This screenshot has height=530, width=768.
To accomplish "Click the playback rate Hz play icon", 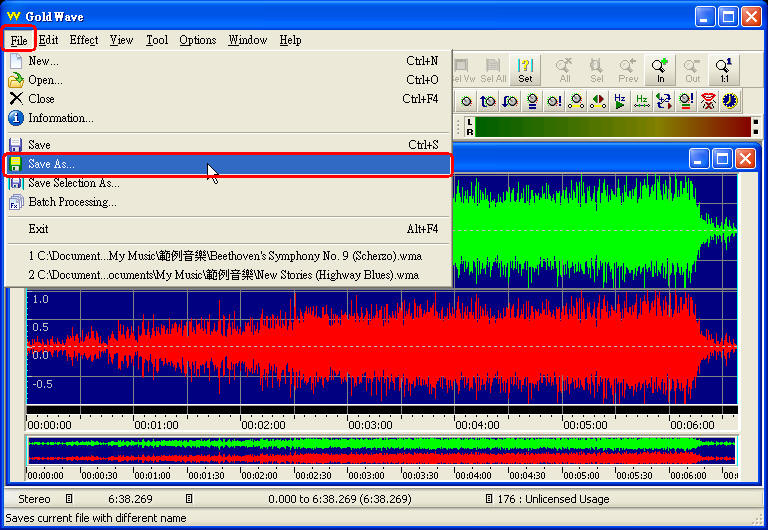I will coord(620,101).
